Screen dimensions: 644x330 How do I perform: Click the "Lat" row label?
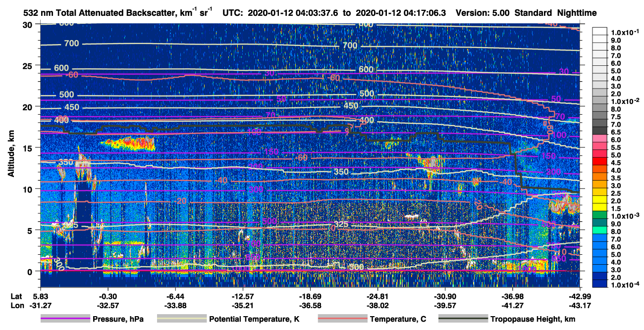click(x=16, y=296)
